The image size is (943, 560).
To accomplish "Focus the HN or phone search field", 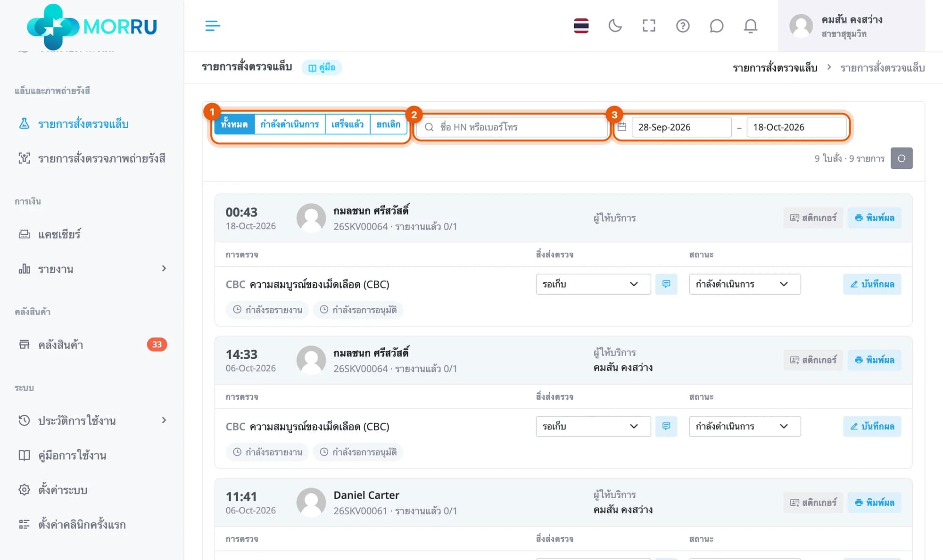I will coord(512,127).
